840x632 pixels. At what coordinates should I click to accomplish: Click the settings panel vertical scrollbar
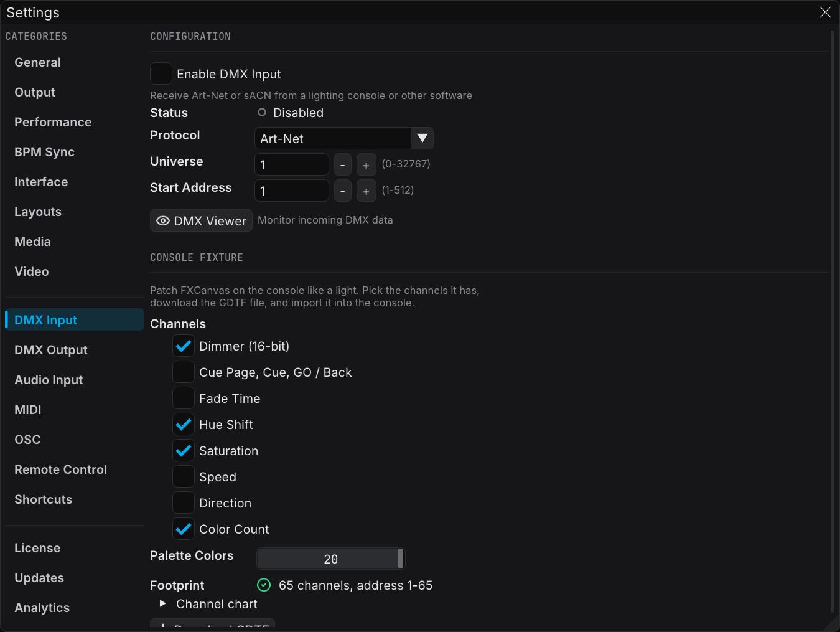(832, 321)
